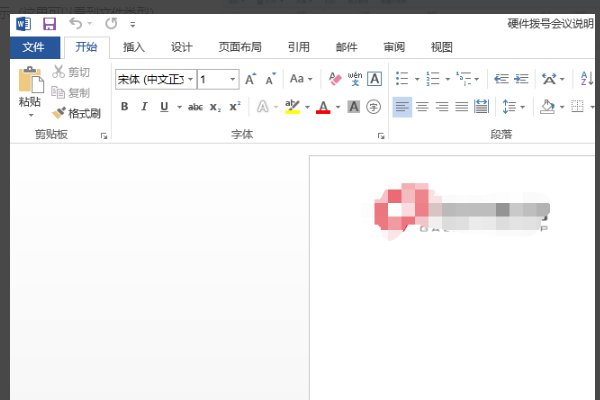The image size is (600, 400).
Task: Undo the last action
Action: [x=75, y=24]
